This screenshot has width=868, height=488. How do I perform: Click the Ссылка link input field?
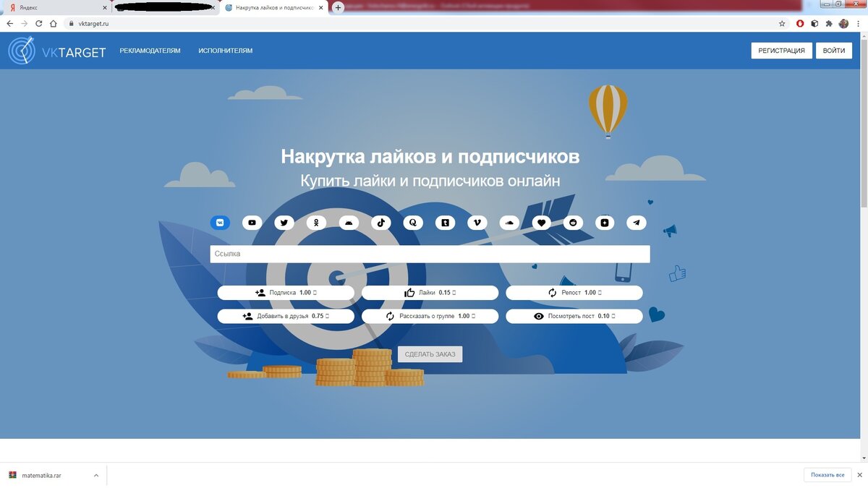[430, 254]
